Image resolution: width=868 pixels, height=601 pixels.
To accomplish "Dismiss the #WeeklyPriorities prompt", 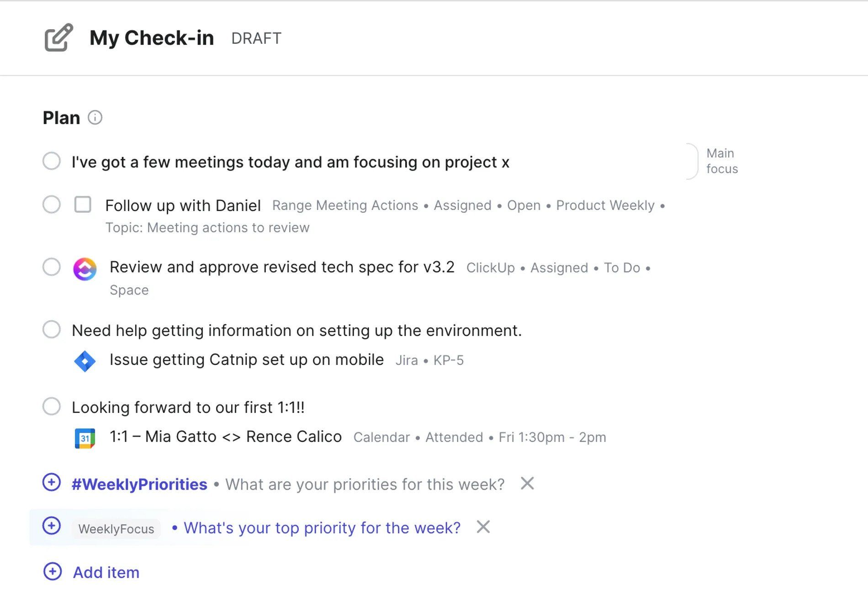I will [x=527, y=483].
